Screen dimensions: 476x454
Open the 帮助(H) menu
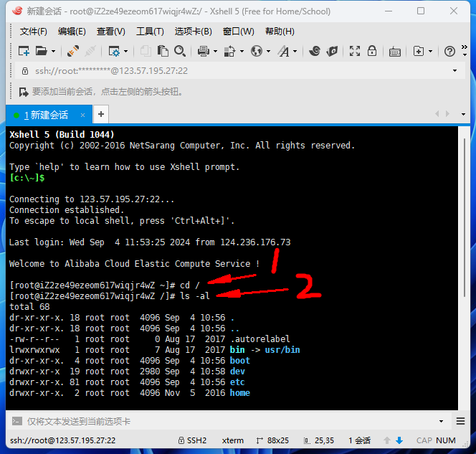click(280, 32)
